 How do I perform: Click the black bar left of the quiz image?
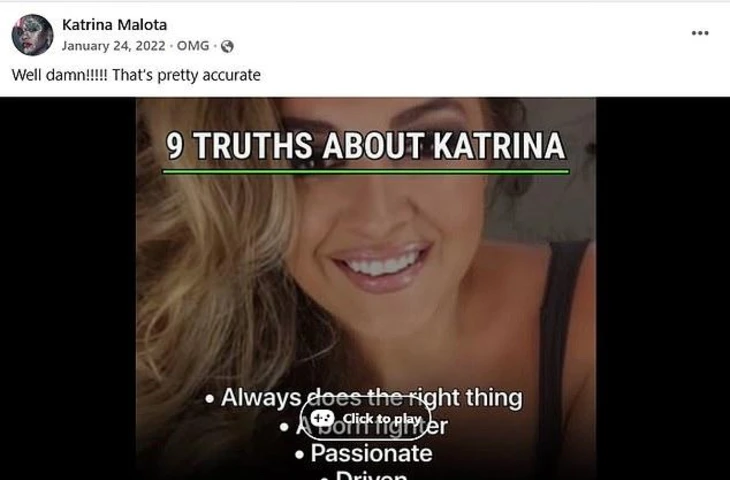(x=68, y=289)
